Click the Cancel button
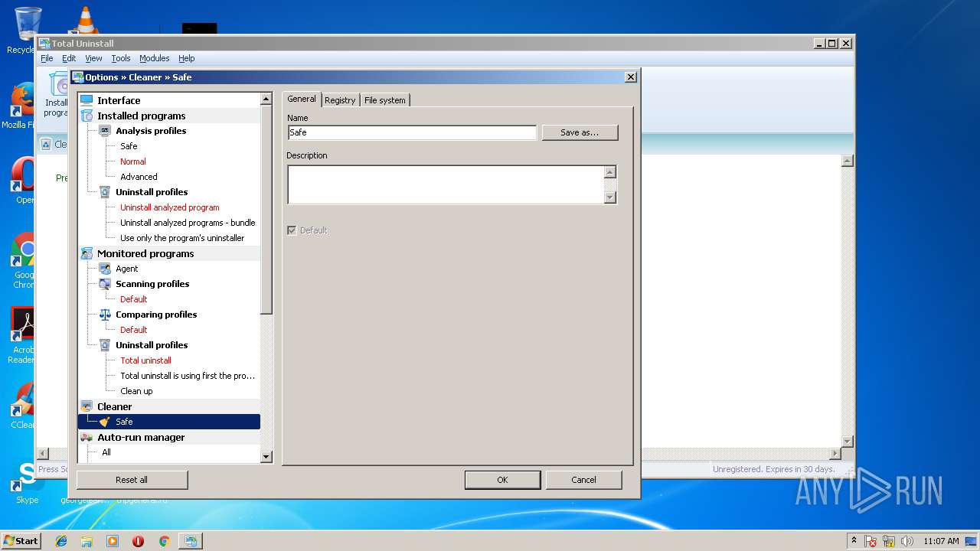The width and height of the screenshot is (980, 551). tap(583, 480)
